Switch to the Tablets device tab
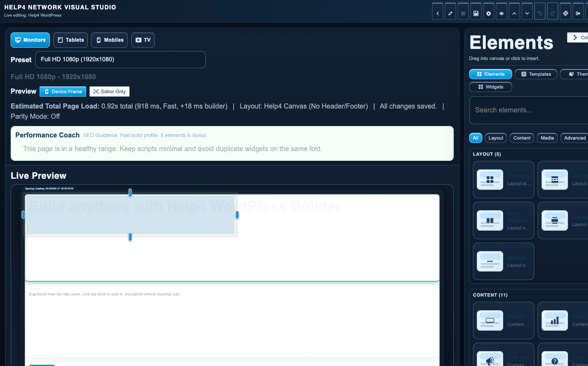The image size is (588, 366). pyautogui.click(x=71, y=40)
